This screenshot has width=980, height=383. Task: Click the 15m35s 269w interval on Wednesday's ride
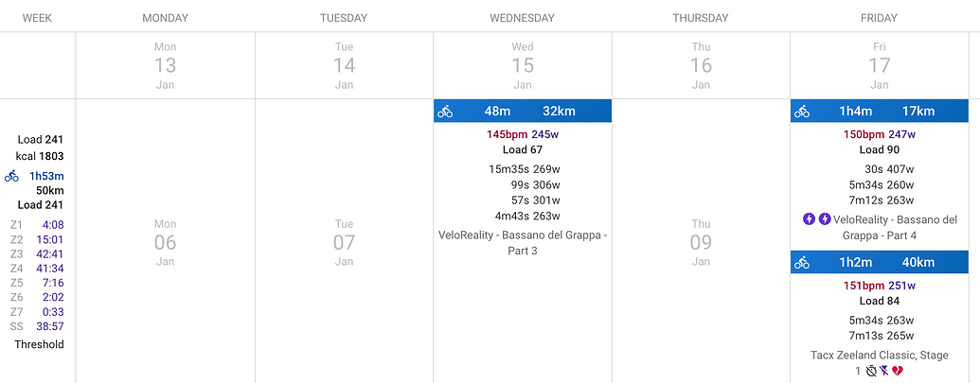tap(525, 168)
